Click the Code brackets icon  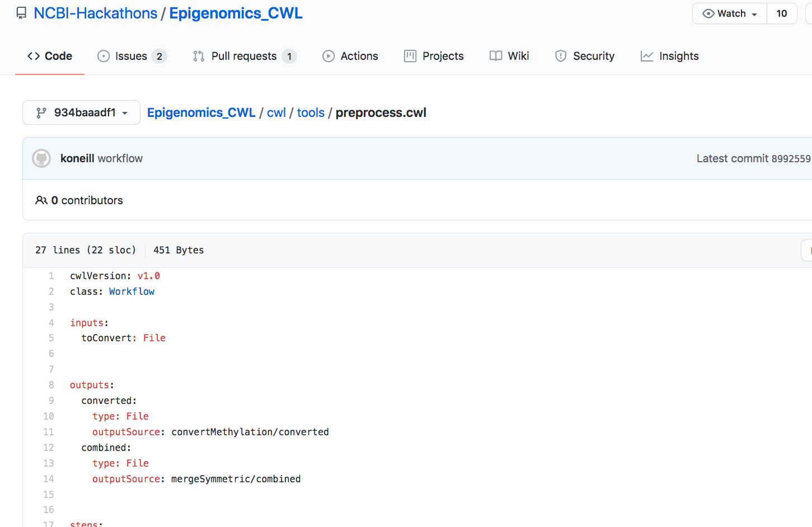(34, 56)
